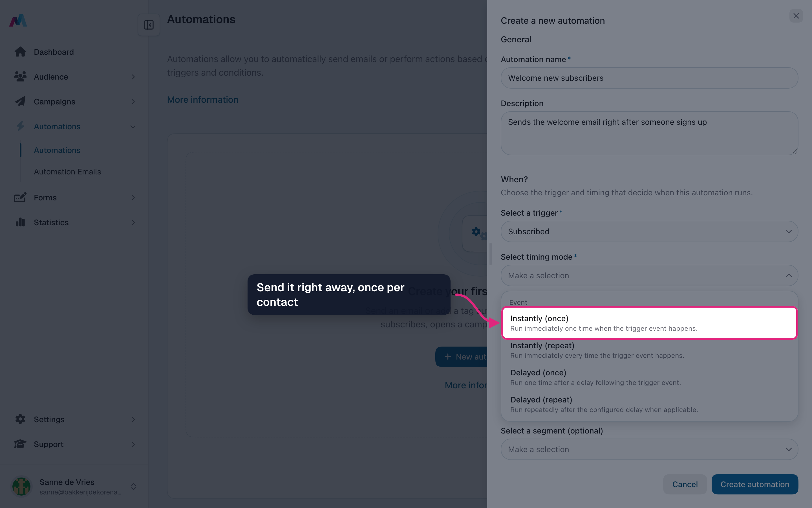This screenshot has height=508, width=812.
Task: Expand the Support menu chevron
Action: click(x=133, y=444)
